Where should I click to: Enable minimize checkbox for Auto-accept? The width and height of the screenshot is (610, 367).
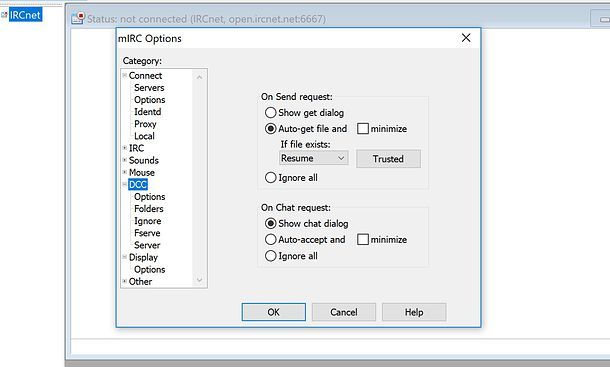[363, 239]
